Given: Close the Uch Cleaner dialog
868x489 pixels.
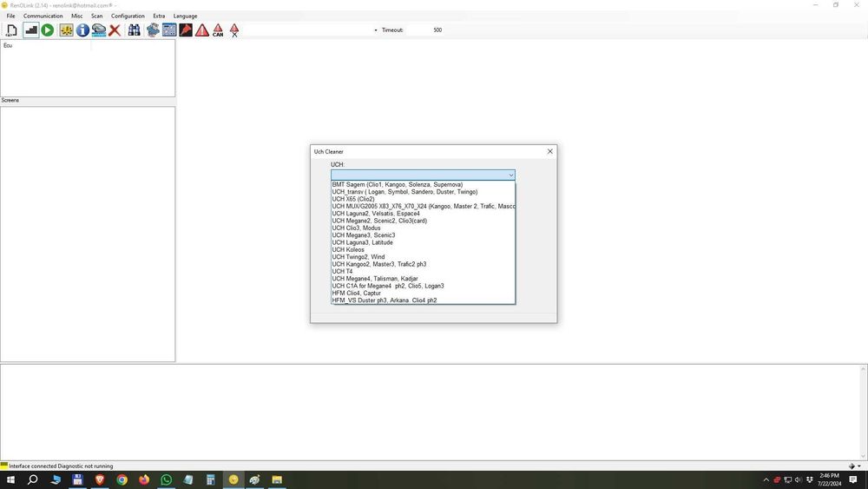Looking at the screenshot, I should (x=549, y=151).
